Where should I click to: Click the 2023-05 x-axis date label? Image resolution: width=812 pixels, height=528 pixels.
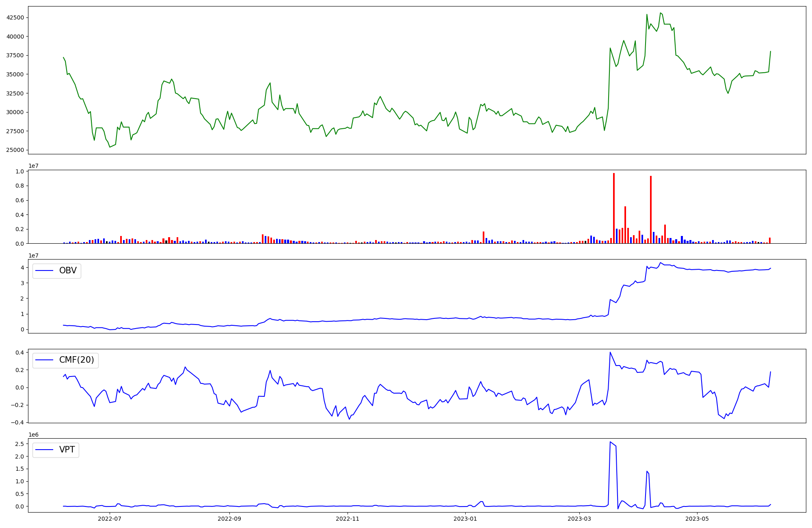697,519
